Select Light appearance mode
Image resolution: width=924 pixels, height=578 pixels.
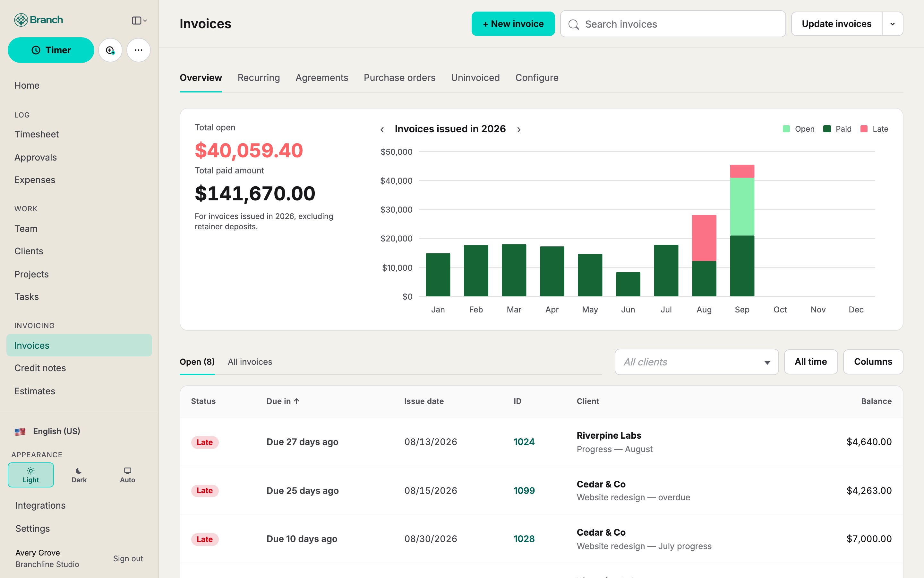tap(30, 475)
